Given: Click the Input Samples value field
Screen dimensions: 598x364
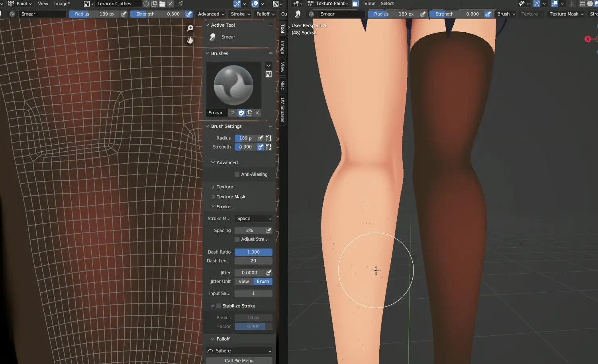Looking at the screenshot, I should [253, 294].
